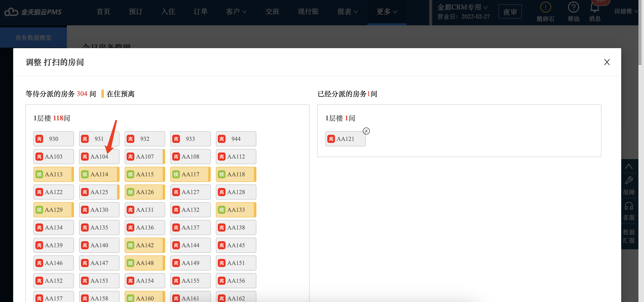Open the 订单 menu
This screenshot has height=302, width=644.
(x=200, y=12)
